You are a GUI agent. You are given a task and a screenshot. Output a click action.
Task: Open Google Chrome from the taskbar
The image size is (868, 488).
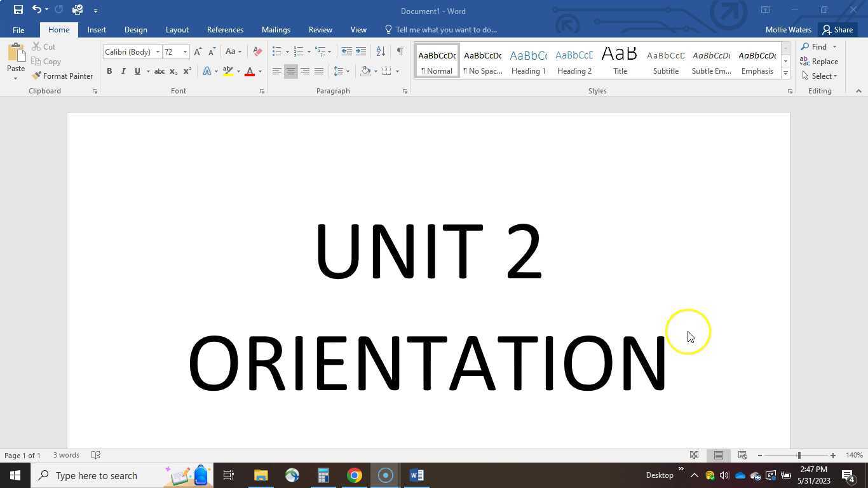[354, 475]
